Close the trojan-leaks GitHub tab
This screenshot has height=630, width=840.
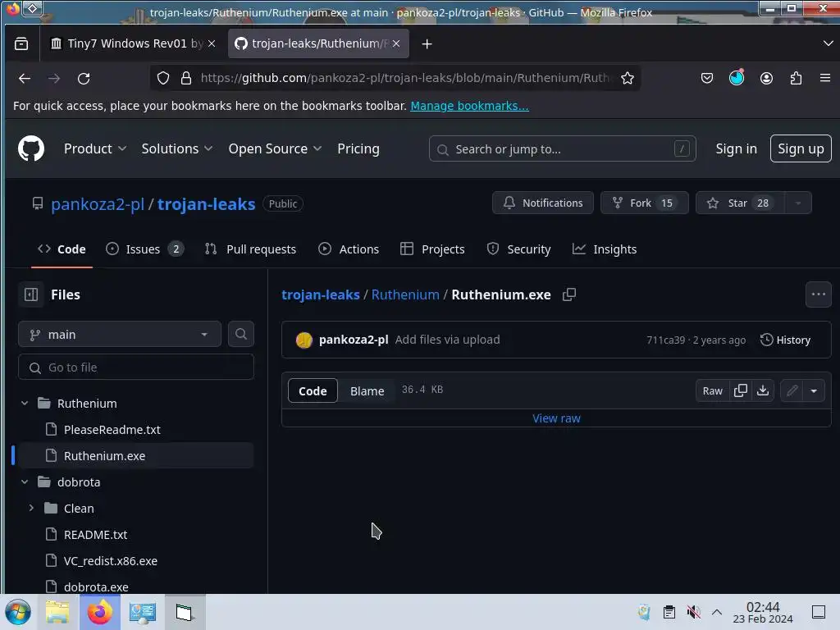396,43
